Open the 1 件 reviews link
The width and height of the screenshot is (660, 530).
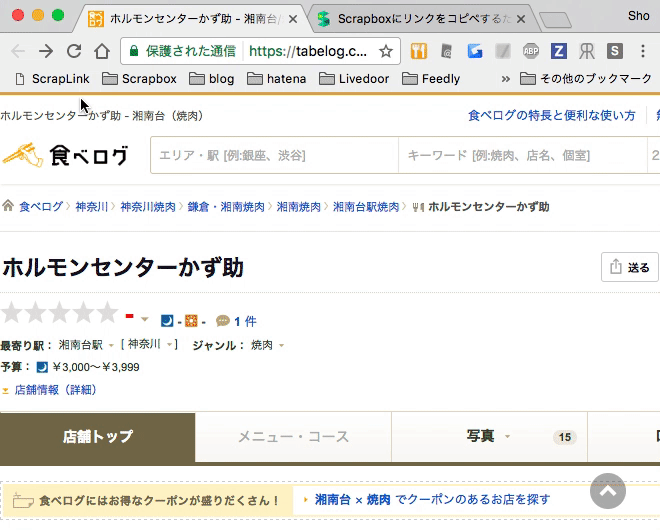coord(245,322)
